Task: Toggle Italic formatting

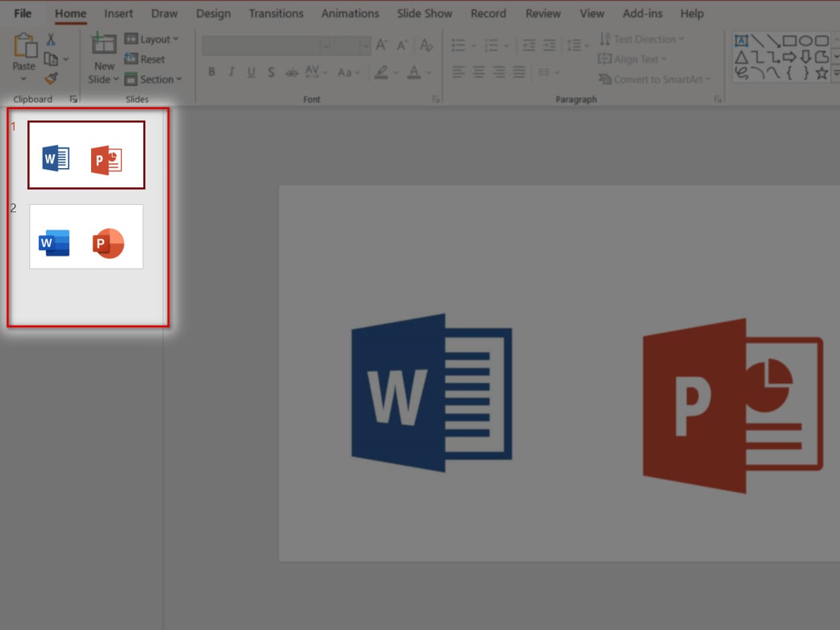Action: pos(232,72)
